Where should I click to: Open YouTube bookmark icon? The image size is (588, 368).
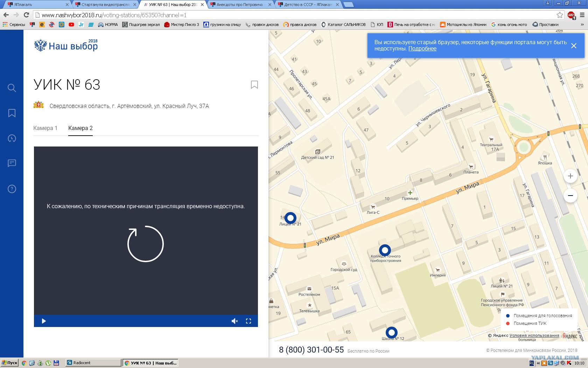[71, 25]
